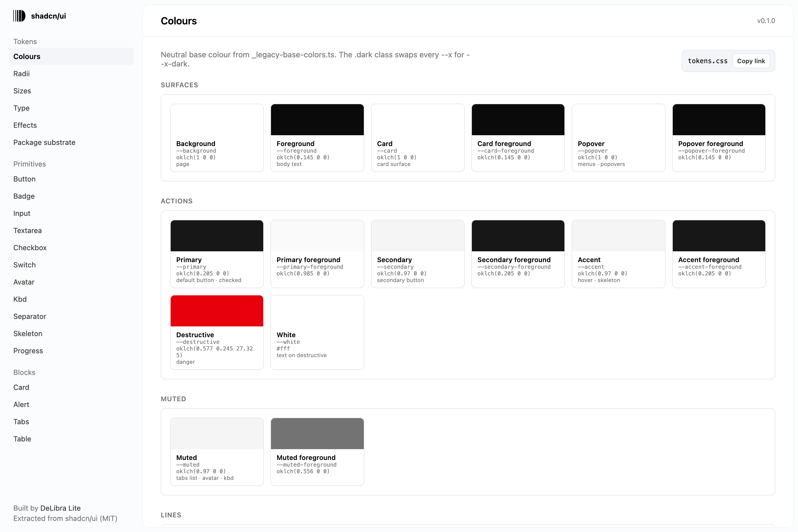Go to the Badge primitive page

[71, 196]
